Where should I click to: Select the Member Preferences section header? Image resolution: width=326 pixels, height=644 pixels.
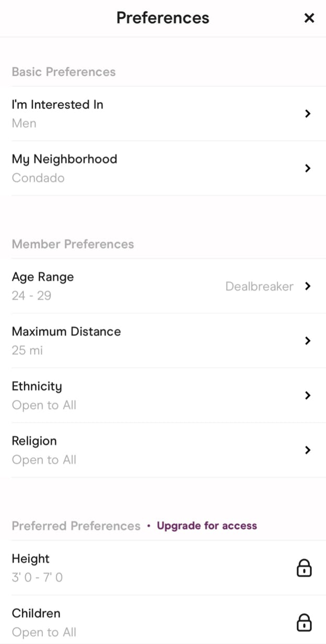(73, 244)
